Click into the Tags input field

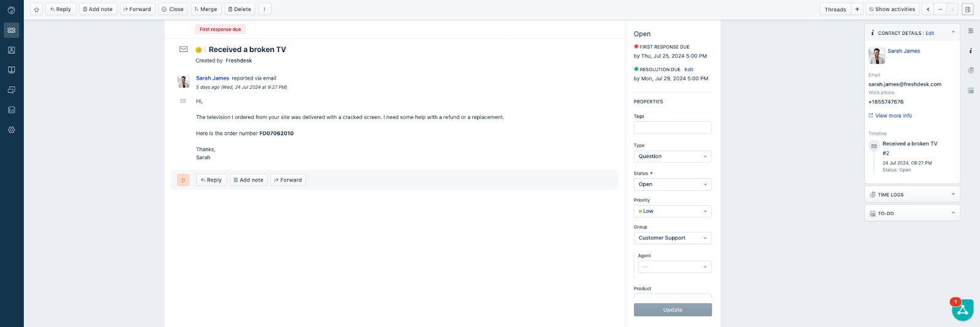672,127
